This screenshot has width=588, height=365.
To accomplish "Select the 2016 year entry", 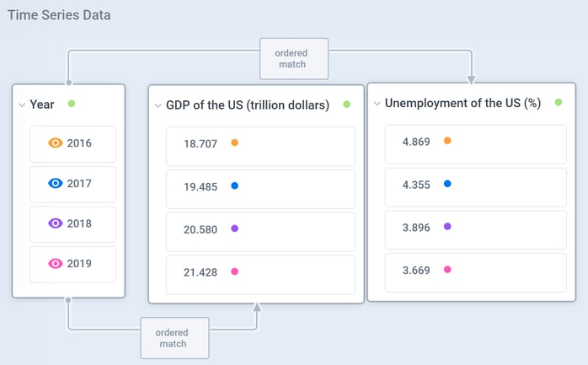I will point(72,144).
